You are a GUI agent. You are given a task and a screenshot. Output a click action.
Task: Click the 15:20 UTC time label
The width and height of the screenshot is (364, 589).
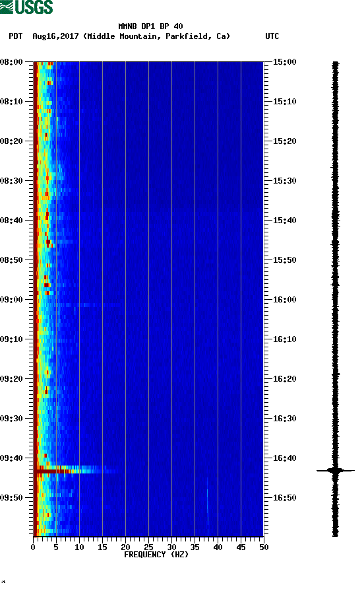coord(284,141)
